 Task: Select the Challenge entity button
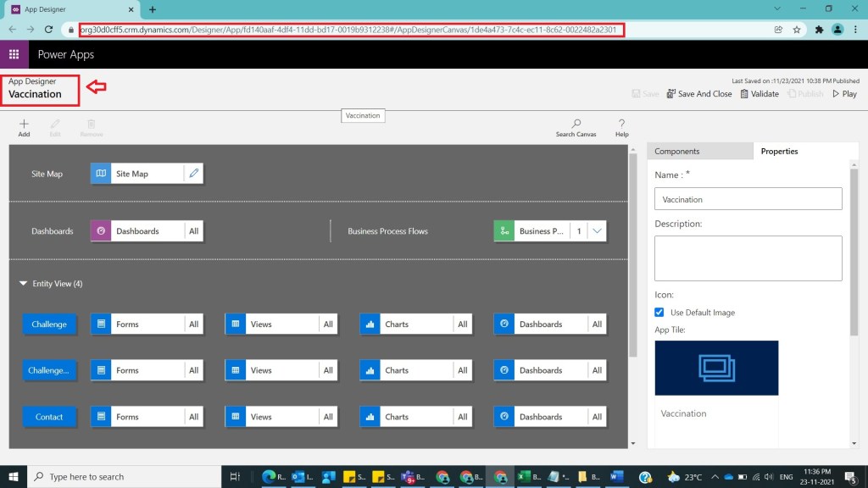coord(49,324)
